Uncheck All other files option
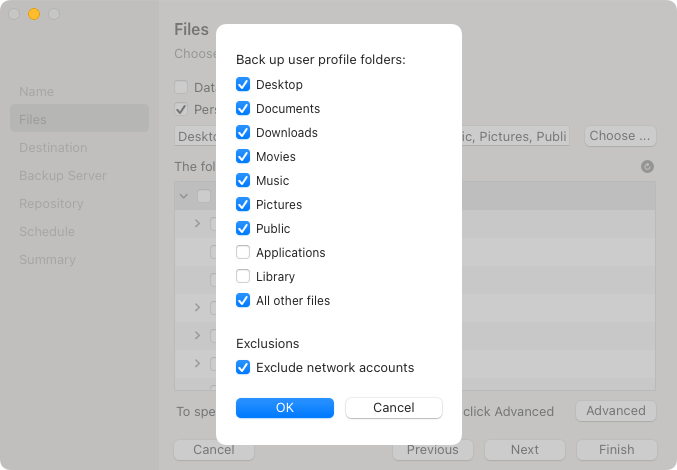 [243, 301]
